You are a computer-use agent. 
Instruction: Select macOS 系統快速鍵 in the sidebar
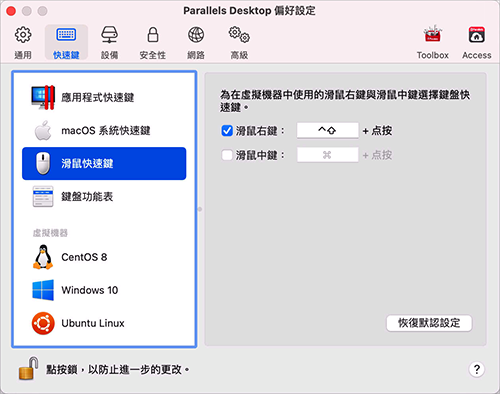point(104,130)
